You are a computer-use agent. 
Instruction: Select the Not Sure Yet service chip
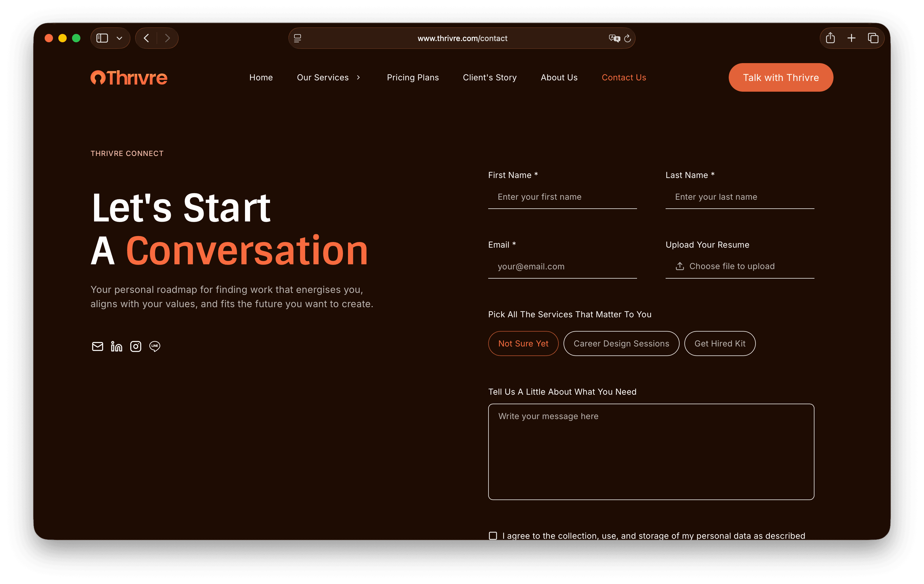pos(523,343)
